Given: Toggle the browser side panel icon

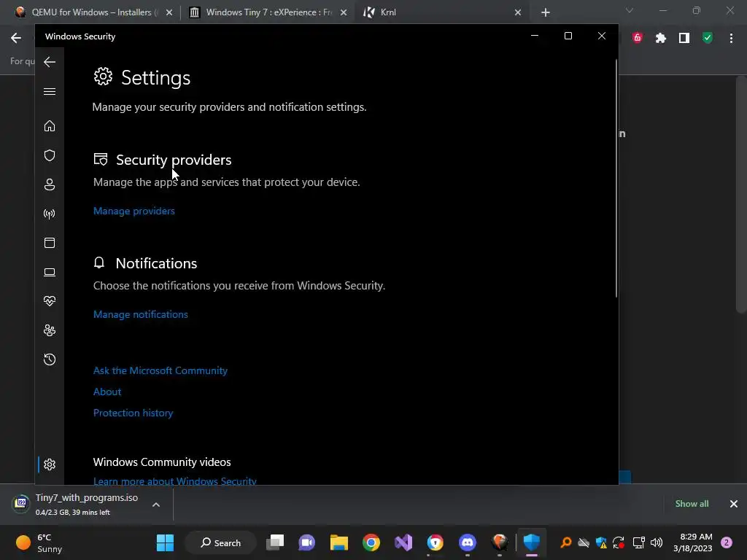Looking at the screenshot, I should tap(684, 38).
